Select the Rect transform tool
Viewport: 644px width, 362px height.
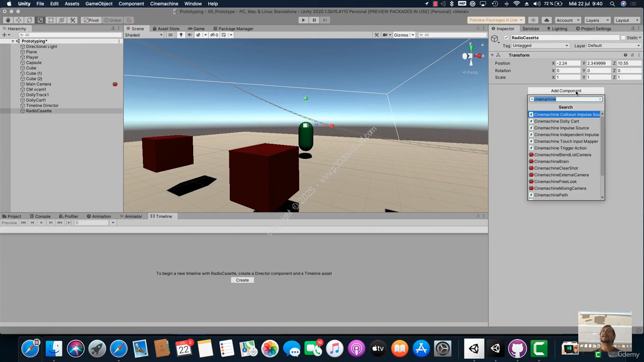click(x=51, y=20)
